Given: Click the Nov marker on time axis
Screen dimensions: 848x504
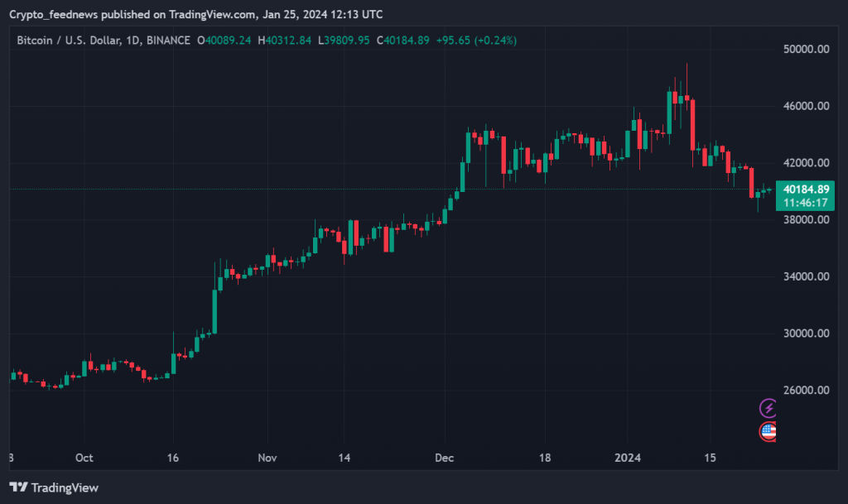Looking at the screenshot, I should coord(267,457).
